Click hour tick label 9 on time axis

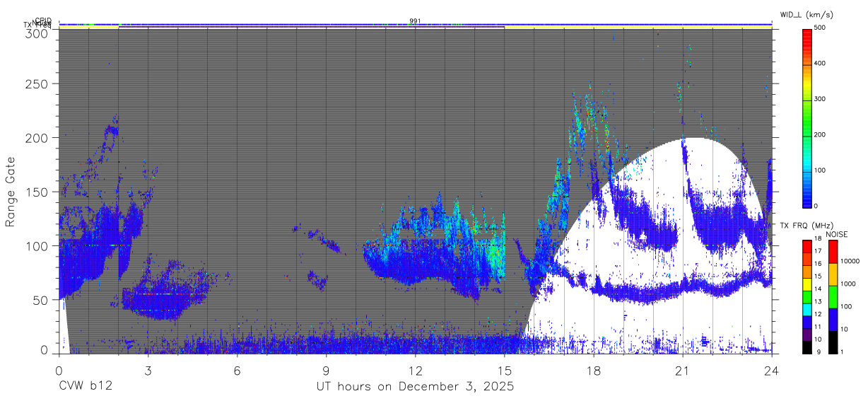(x=326, y=370)
